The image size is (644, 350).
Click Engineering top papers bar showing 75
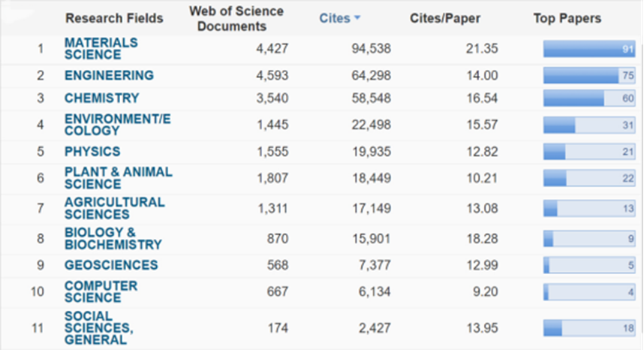click(589, 75)
